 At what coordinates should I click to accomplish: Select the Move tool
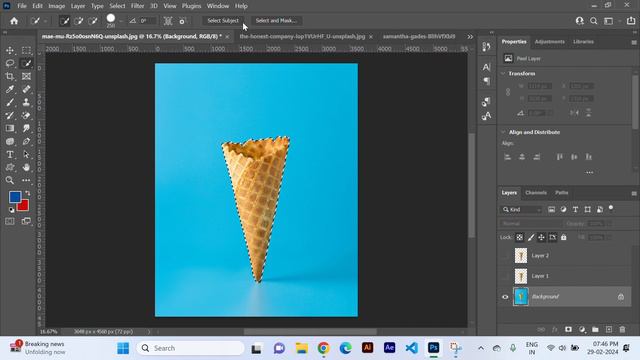coord(10,50)
